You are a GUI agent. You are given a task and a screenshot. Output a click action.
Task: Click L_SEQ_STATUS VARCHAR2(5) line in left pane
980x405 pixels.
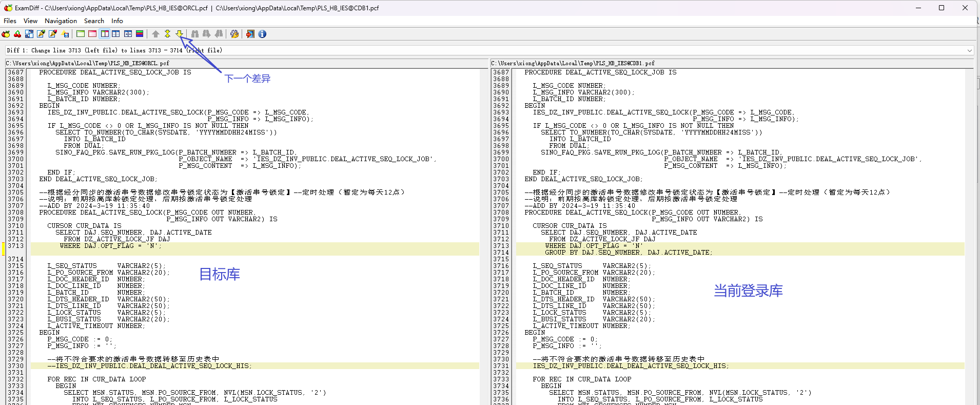tap(107, 266)
